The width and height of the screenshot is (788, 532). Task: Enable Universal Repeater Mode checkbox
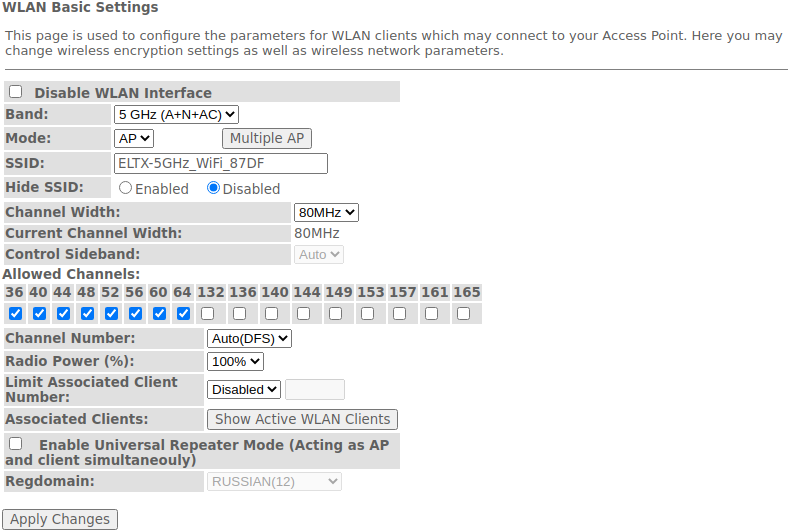point(16,443)
